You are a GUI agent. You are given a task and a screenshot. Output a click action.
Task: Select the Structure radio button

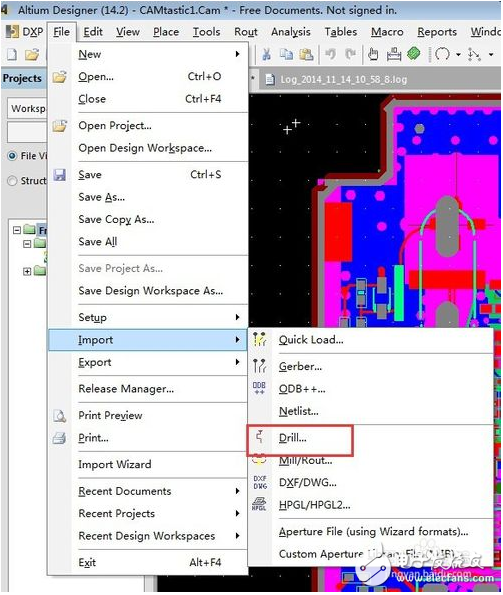[x=13, y=181]
